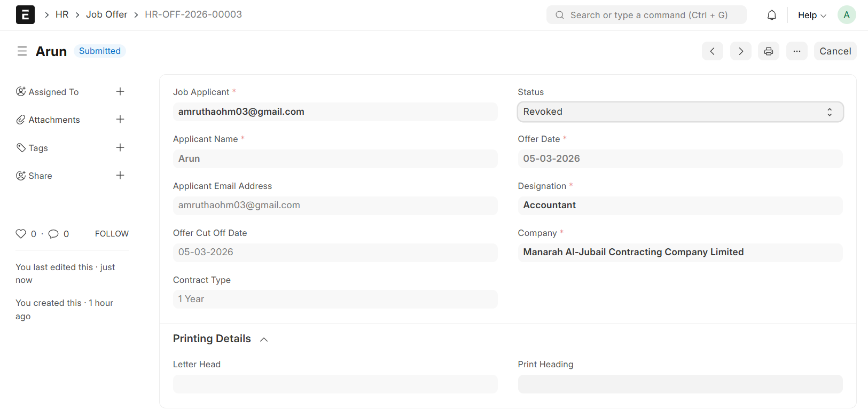This screenshot has height=418, width=868.
Task: Add an assignee with Assigned To plus
Action: point(120,92)
